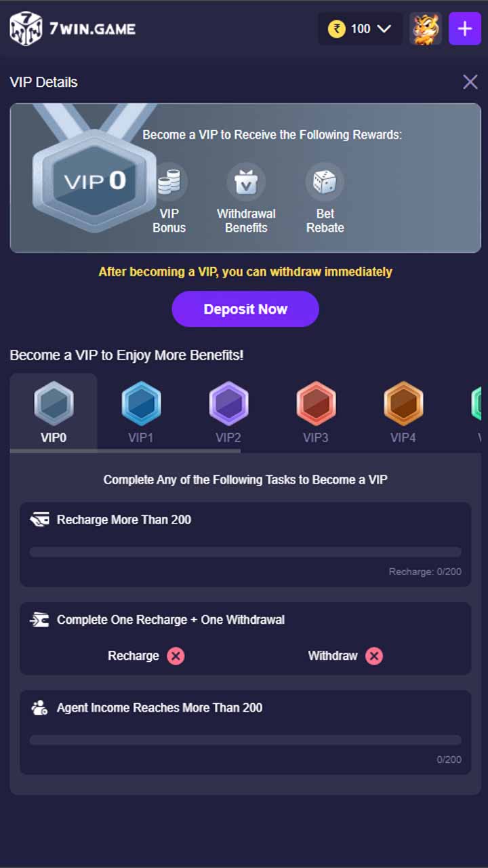
Task: Open the VIP3 level tab
Action: pyautogui.click(x=316, y=412)
